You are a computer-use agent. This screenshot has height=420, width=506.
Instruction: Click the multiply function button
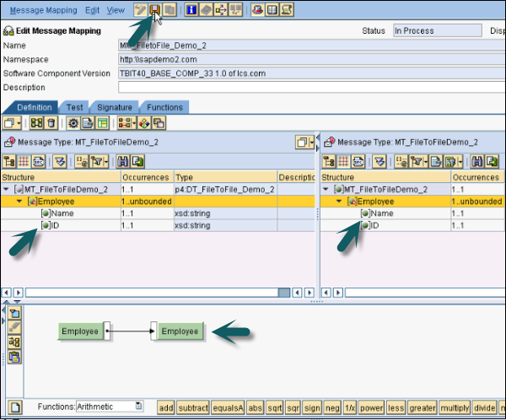pyautogui.click(x=455, y=408)
